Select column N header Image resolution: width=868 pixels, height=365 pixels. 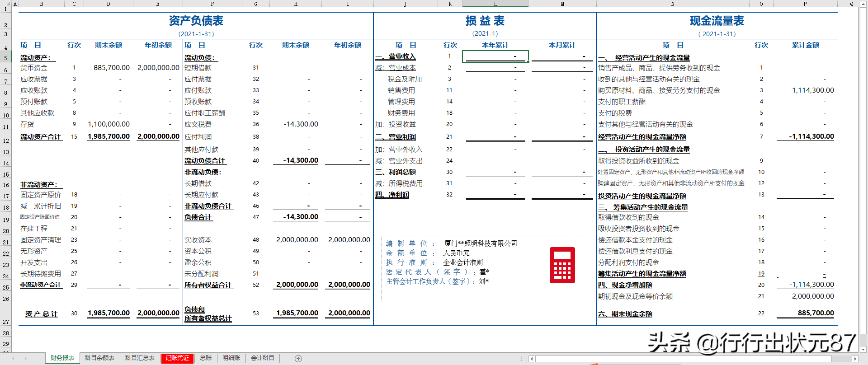pyautogui.click(x=673, y=4)
